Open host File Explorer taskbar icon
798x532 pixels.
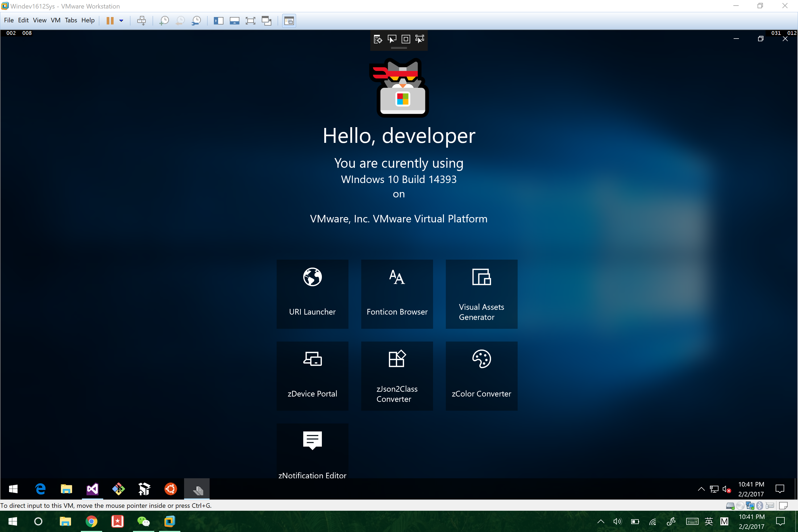pos(65,521)
